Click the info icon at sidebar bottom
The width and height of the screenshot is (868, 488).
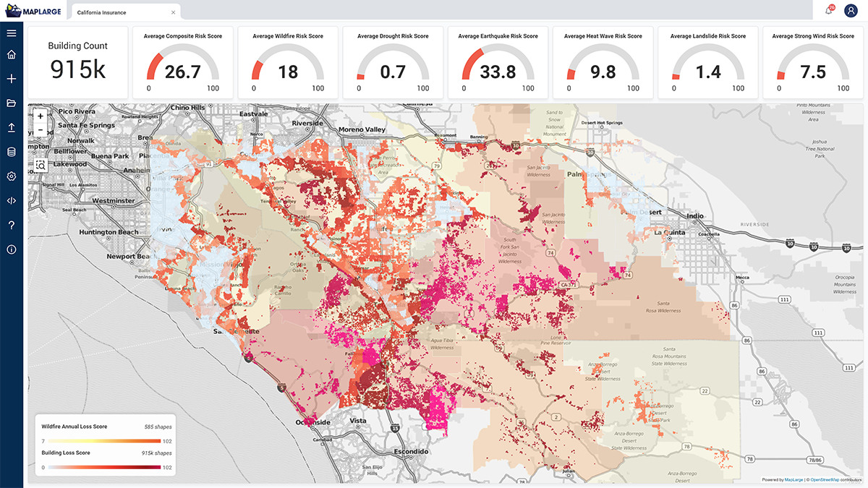[x=11, y=249]
